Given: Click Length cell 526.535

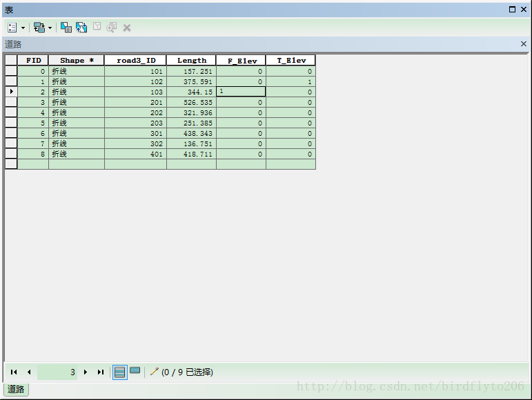Looking at the screenshot, I should 191,102.
